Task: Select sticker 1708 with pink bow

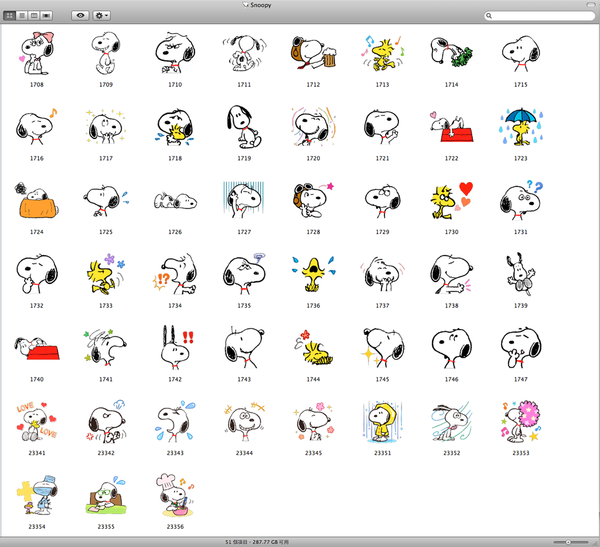Action: pos(37,53)
